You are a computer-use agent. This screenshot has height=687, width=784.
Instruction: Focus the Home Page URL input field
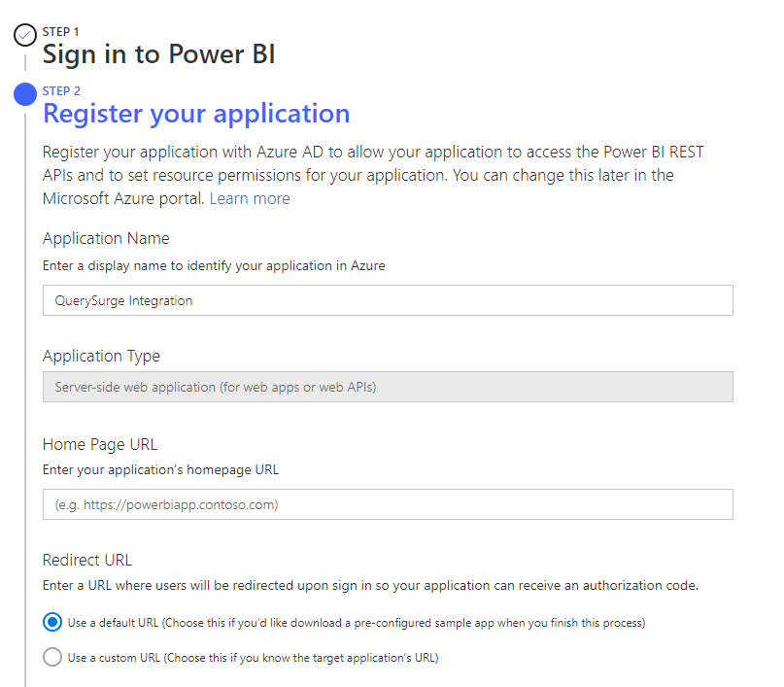pos(388,504)
